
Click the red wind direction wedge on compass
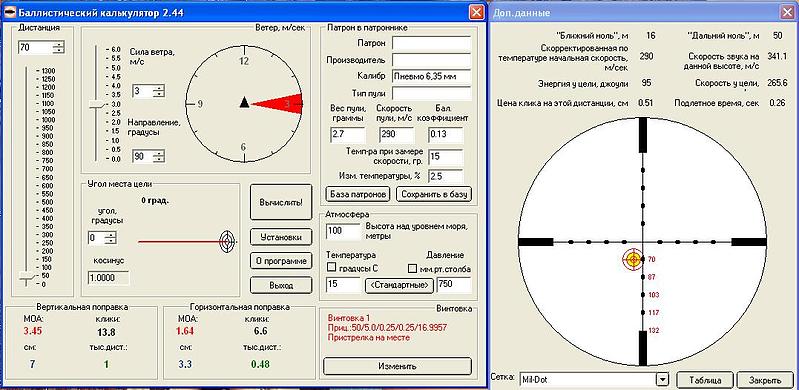tap(277, 103)
